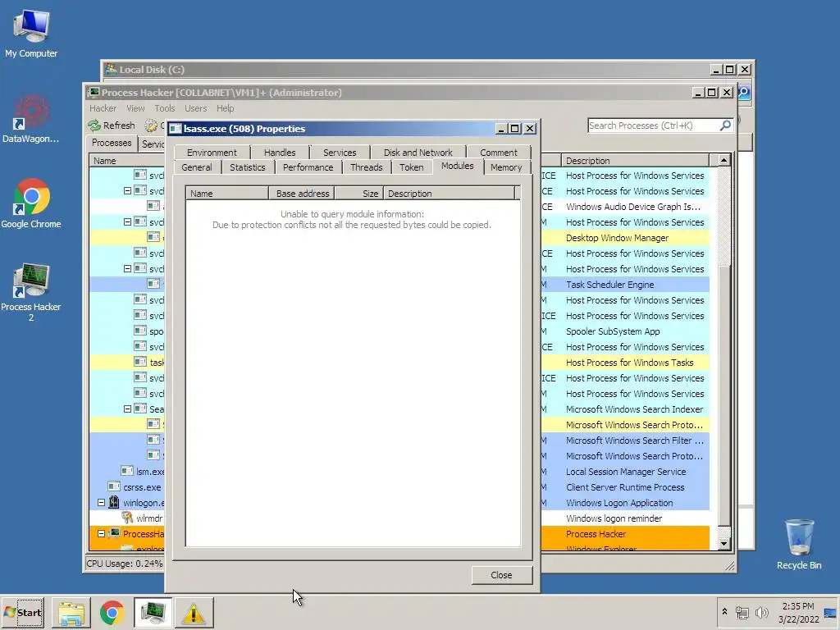This screenshot has width=840, height=630.
Task: Open the Recycle Bin
Action: coord(799,544)
